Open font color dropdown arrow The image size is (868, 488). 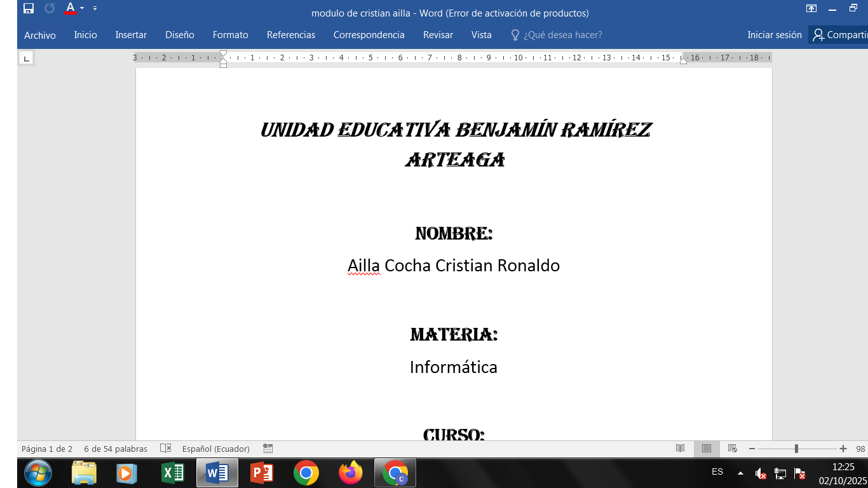tap(82, 8)
